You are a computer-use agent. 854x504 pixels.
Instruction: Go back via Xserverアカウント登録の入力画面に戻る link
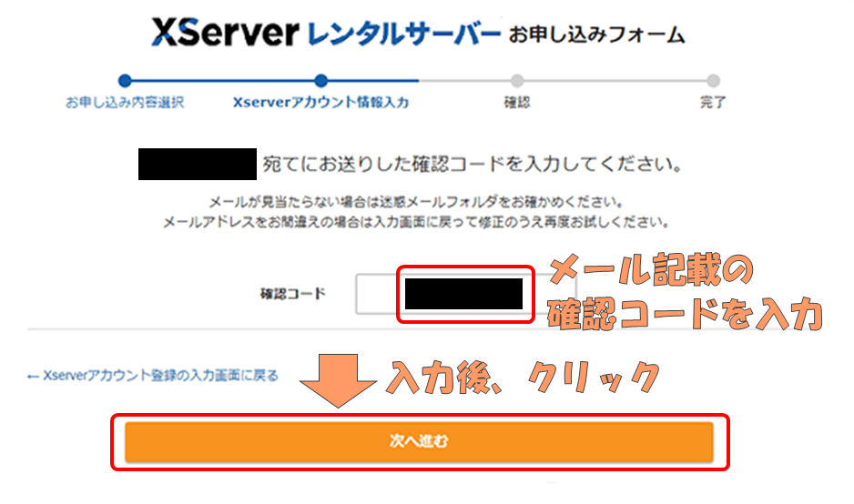click(x=159, y=375)
